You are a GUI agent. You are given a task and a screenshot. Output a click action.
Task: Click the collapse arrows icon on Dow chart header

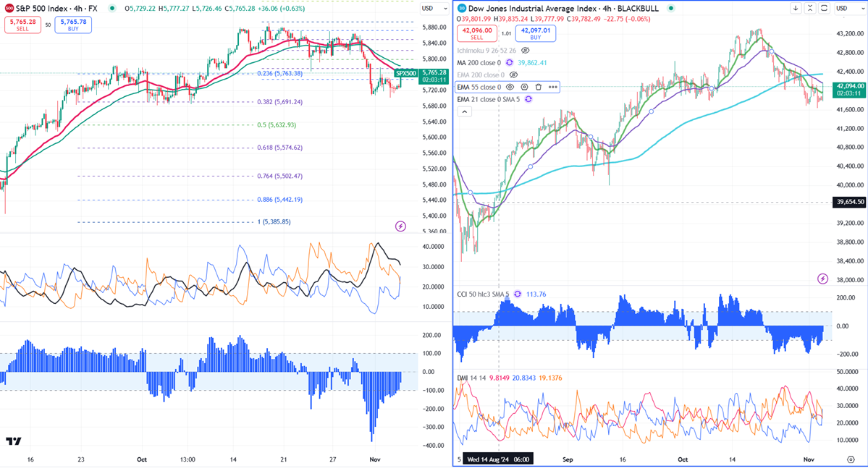click(x=810, y=8)
